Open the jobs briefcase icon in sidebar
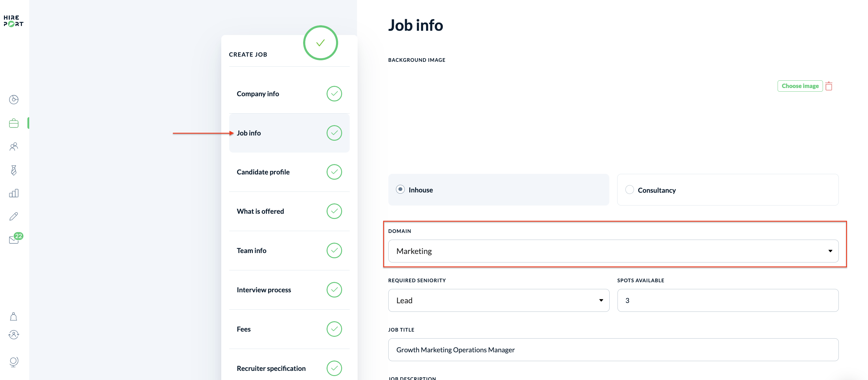Viewport: 868px width, 380px height. coord(13,123)
